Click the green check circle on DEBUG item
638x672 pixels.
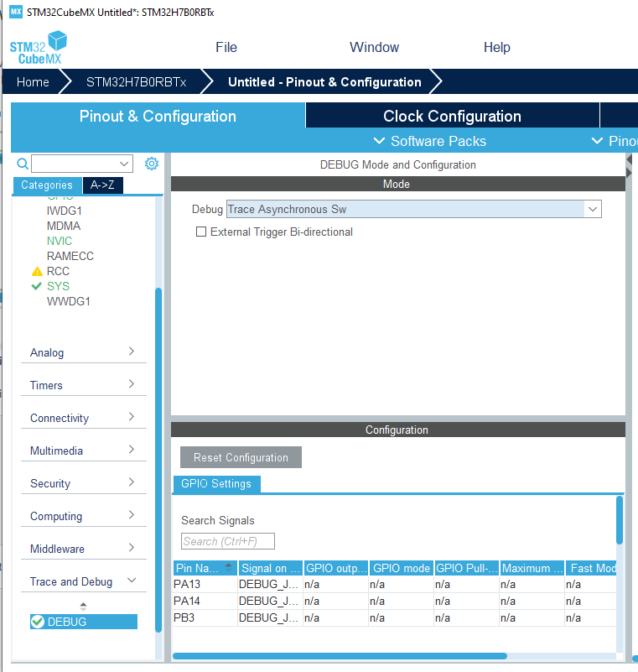tap(38, 622)
